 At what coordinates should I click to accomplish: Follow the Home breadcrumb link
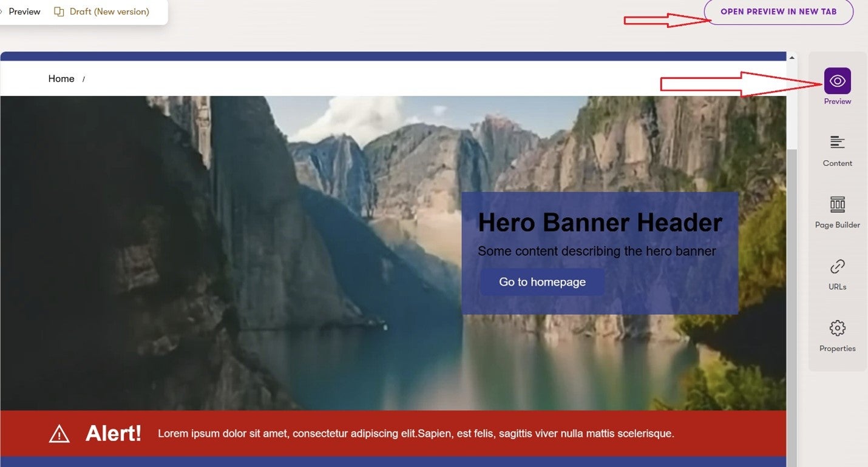[x=61, y=79]
